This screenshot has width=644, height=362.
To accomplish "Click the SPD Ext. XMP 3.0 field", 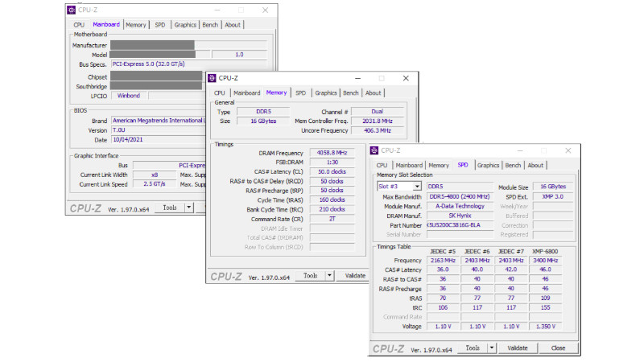I will (x=553, y=196).
